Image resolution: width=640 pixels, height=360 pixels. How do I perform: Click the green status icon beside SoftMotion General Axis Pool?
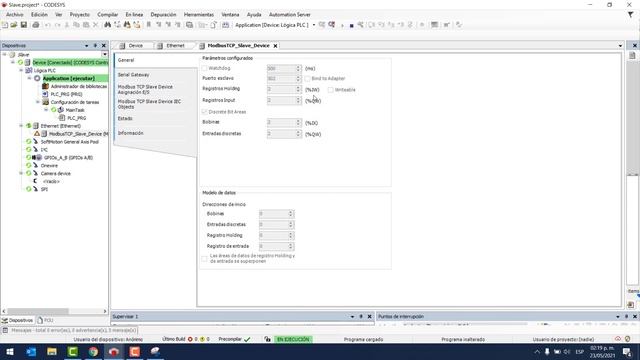[x=29, y=142]
